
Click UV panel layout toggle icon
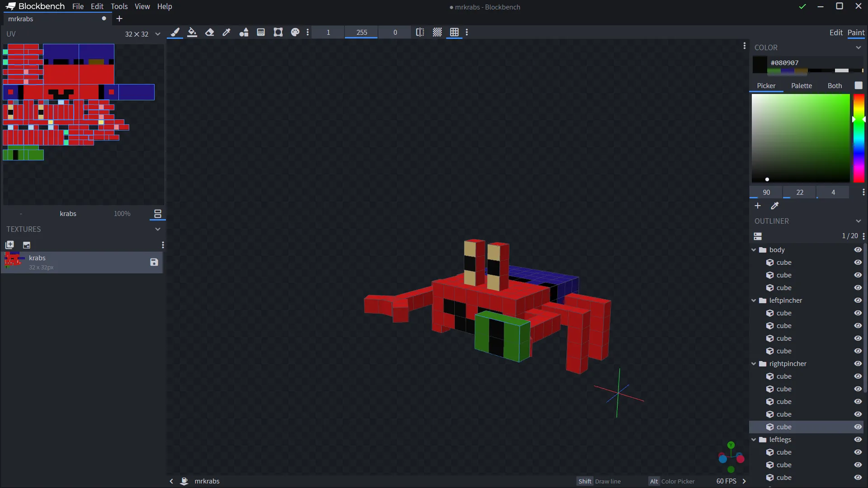pyautogui.click(x=158, y=214)
